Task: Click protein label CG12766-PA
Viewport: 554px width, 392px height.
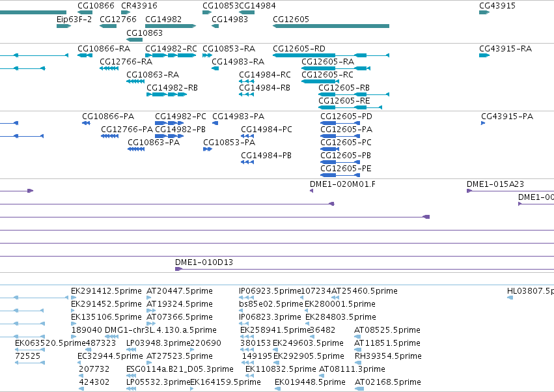Action: pos(127,130)
